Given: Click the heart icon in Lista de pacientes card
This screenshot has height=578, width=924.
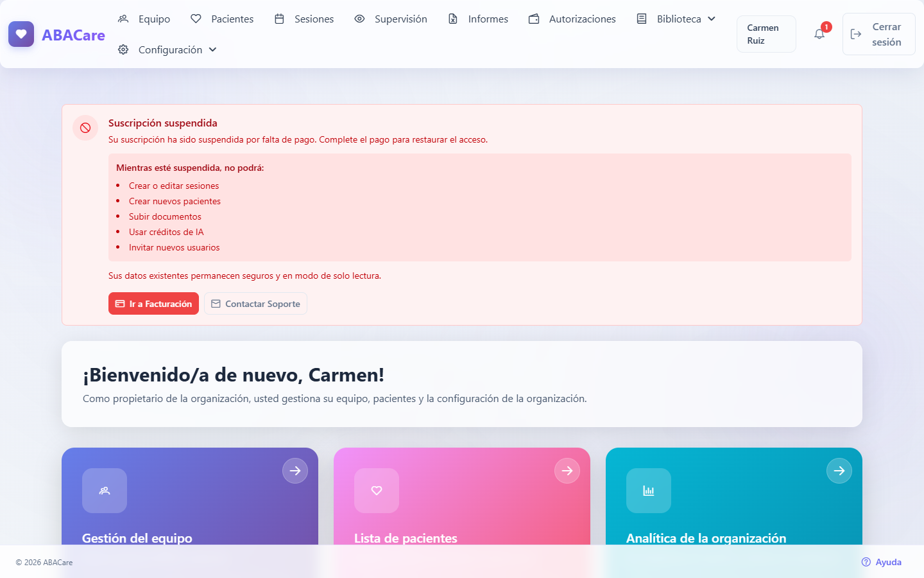Looking at the screenshot, I should [377, 491].
